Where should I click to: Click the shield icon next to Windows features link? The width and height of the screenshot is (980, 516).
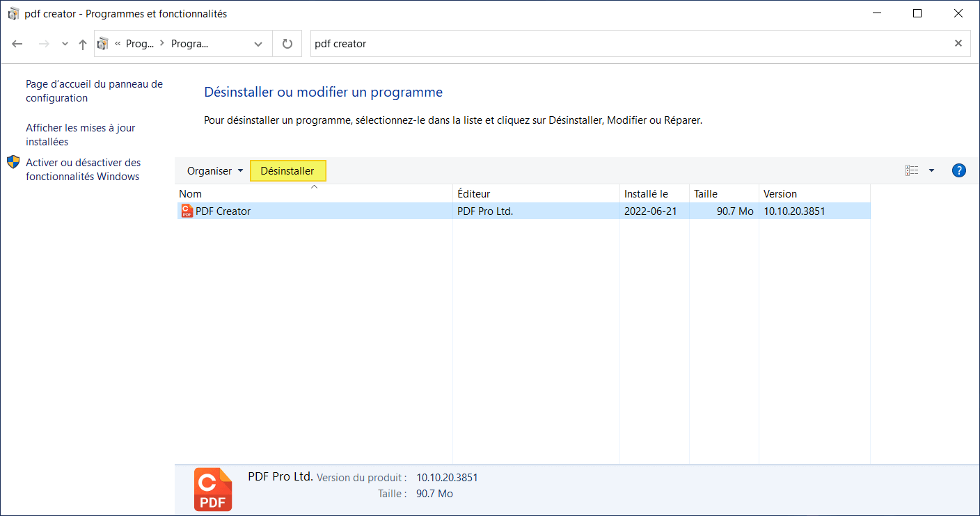(13, 162)
